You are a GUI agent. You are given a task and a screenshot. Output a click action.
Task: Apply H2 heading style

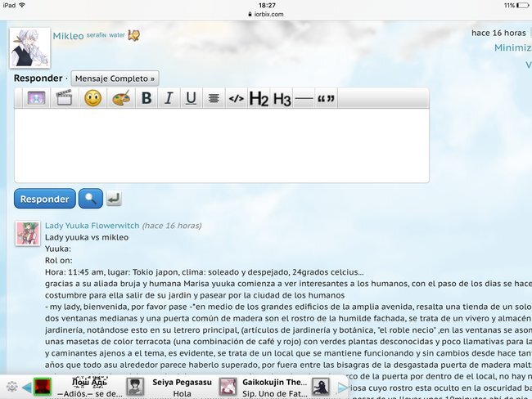(259, 99)
